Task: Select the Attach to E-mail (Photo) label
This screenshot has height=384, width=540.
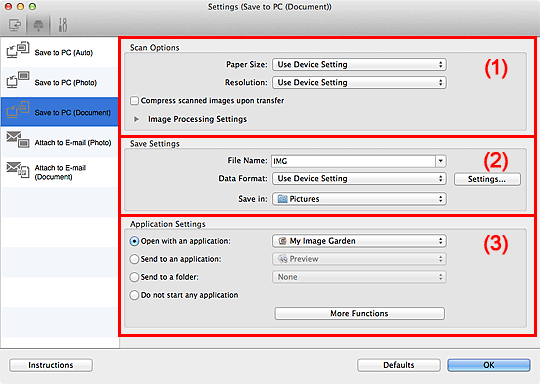Action: [x=73, y=143]
